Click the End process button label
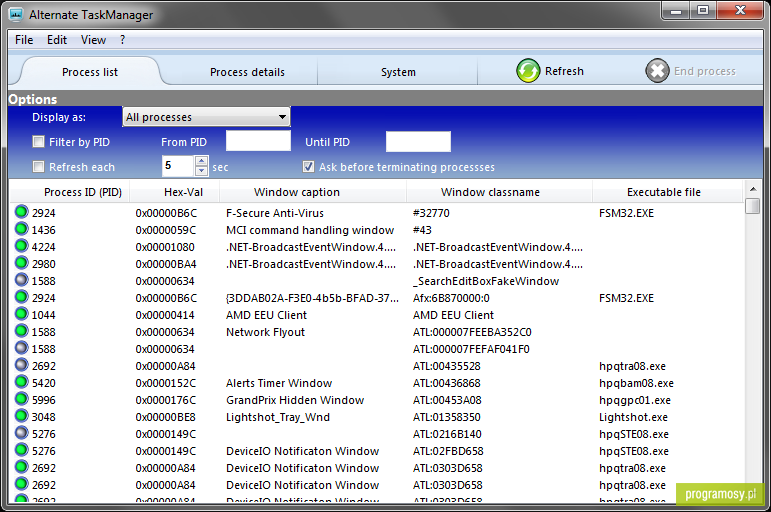 (x=705, y=71)
